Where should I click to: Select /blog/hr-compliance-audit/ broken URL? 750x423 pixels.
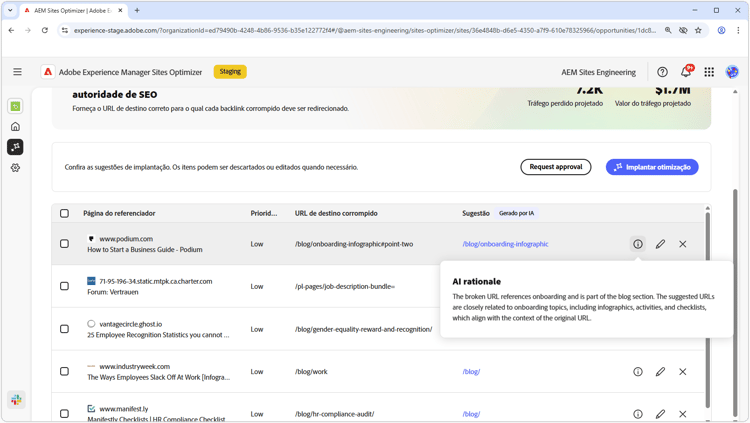point(334,414)
